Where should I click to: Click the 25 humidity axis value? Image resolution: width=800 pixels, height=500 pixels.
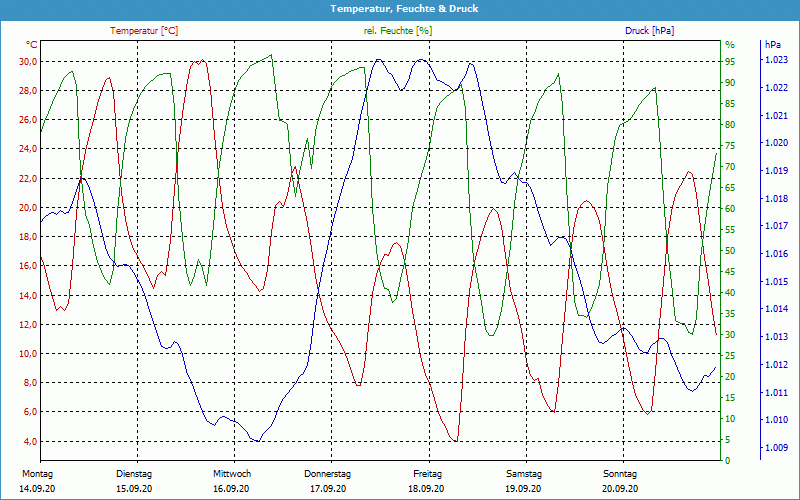click(730, 355)
